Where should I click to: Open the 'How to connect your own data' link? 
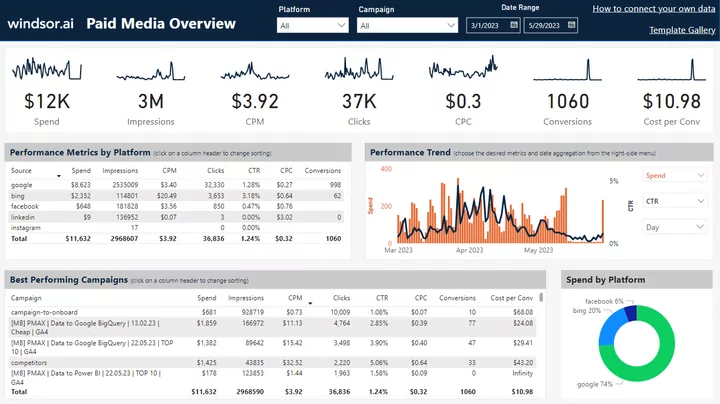[x=653, y=9]
